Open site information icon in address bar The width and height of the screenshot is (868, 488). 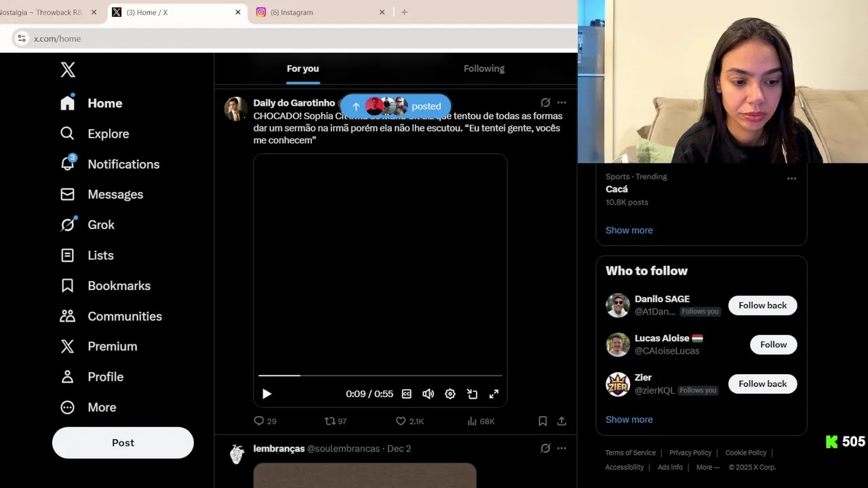tap(22, 39)
